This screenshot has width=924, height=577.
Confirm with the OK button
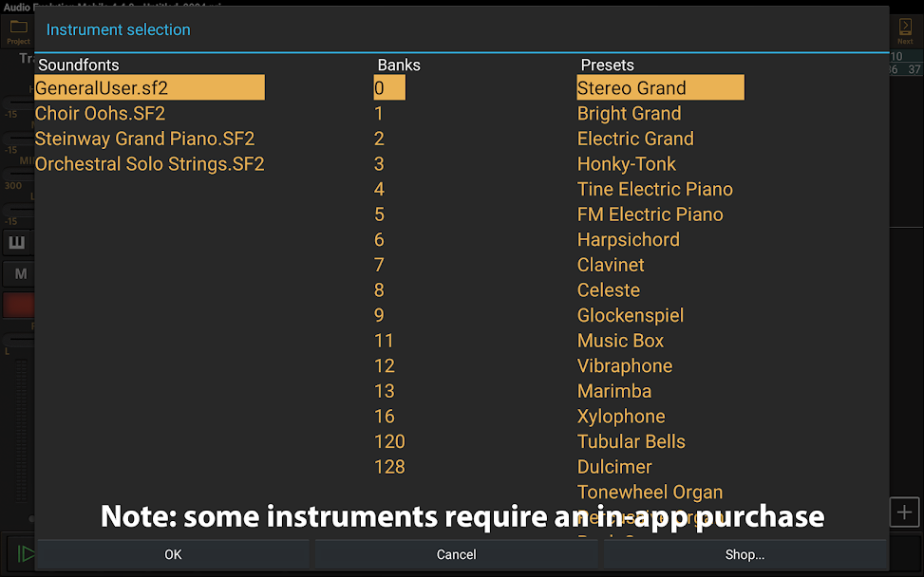(x=173, y=554)
